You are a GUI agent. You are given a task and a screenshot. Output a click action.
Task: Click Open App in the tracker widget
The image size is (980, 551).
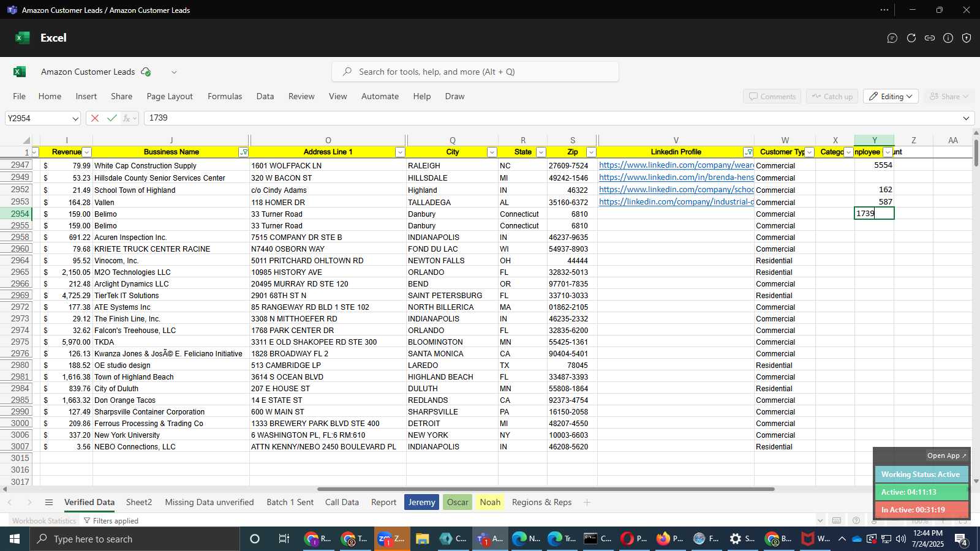point(946,455)
